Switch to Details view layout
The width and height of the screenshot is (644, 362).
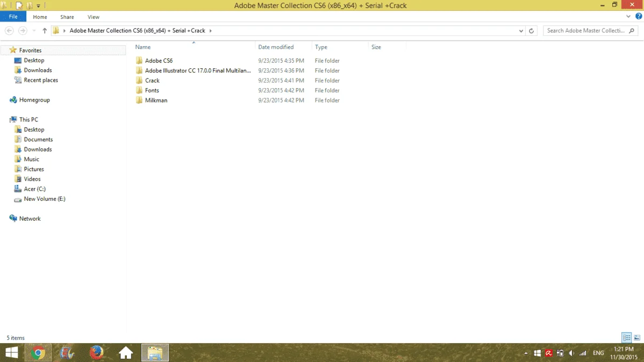(x=626, y=337)
